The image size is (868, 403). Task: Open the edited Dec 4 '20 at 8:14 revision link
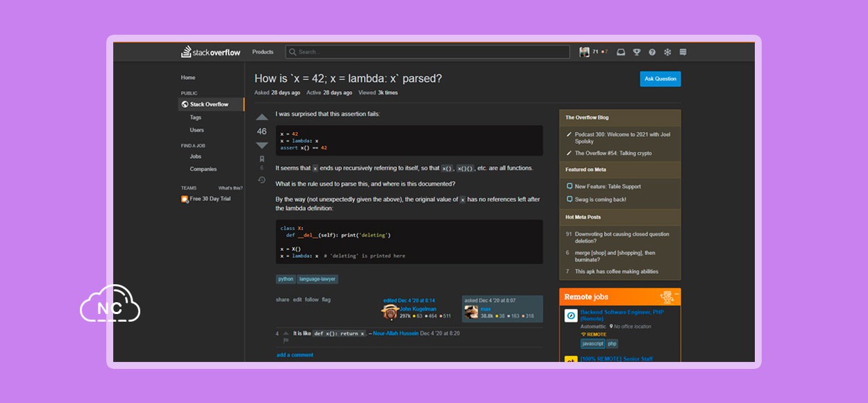click(x=409, y=300)
